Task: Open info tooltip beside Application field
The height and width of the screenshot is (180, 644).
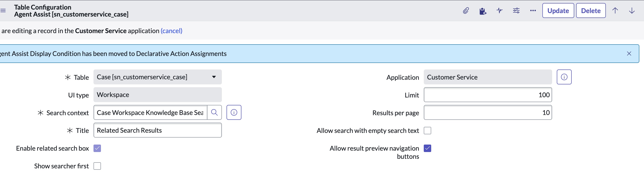Action: point(564,77)
